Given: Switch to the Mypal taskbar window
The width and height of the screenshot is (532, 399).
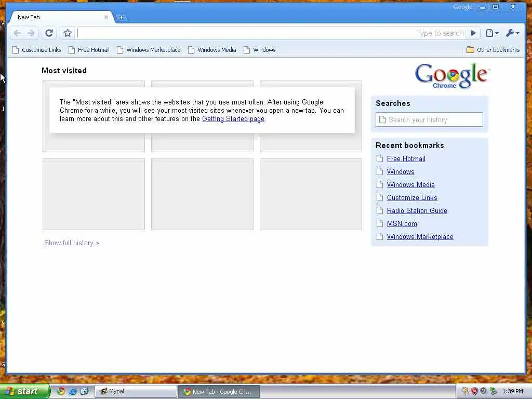Looking at the screenshot, I should (x=136, y=392).
